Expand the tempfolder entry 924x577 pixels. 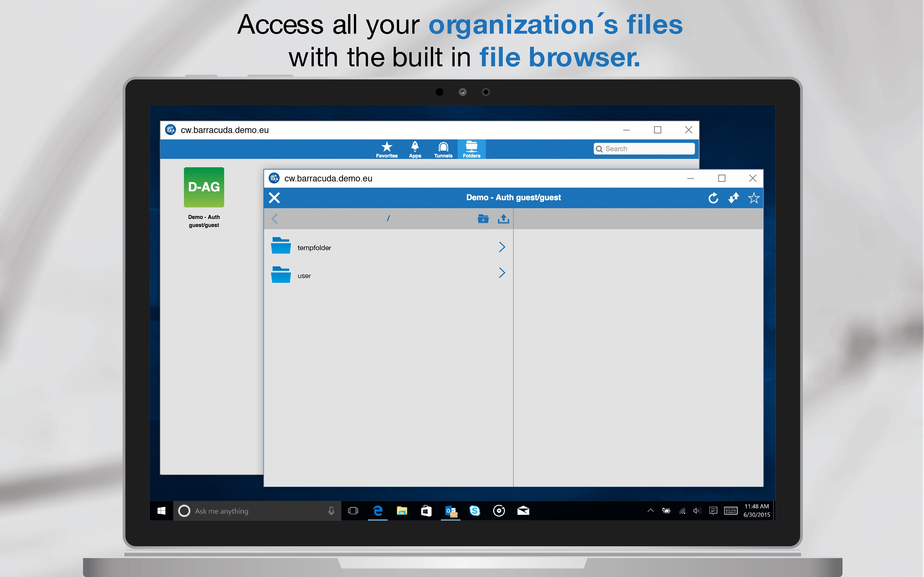502,247
